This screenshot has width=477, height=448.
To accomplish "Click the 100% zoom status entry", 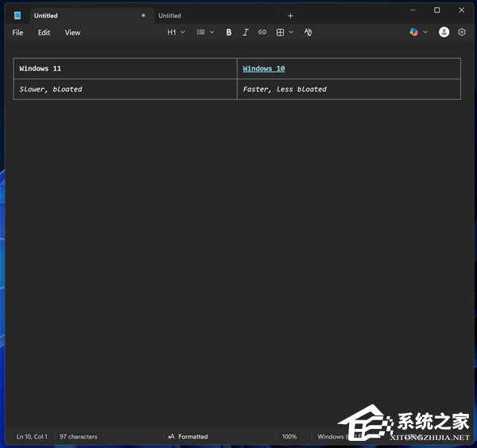I will [289, 437].
